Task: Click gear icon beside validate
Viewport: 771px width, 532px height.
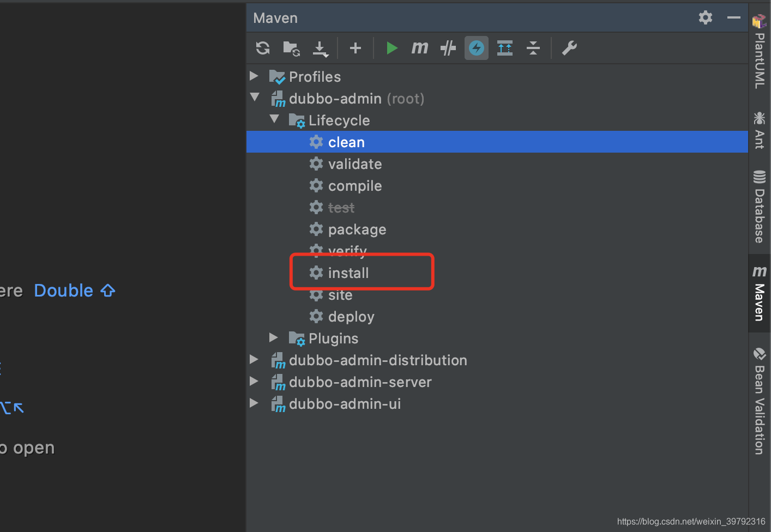Action: (316, 164)
